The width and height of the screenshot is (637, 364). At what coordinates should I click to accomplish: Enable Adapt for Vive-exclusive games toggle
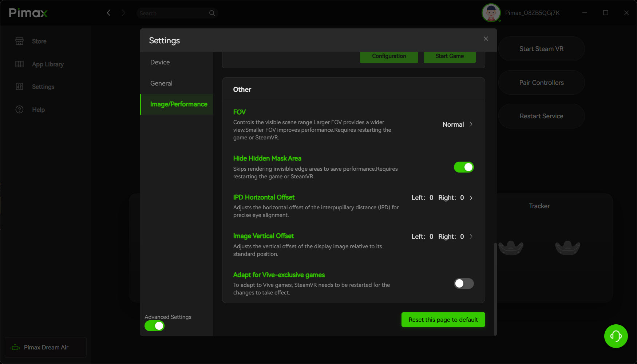coord(464,284)
